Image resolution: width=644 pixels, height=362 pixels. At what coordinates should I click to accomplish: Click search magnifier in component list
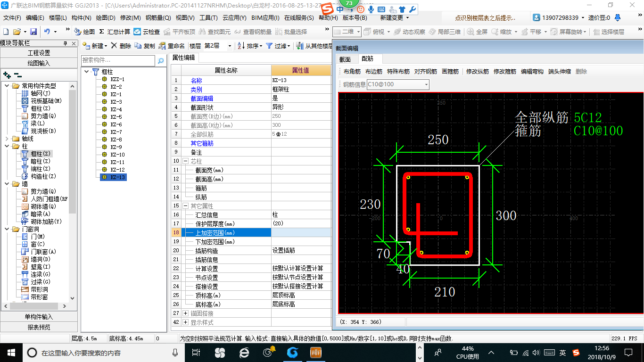pos(161,60)
